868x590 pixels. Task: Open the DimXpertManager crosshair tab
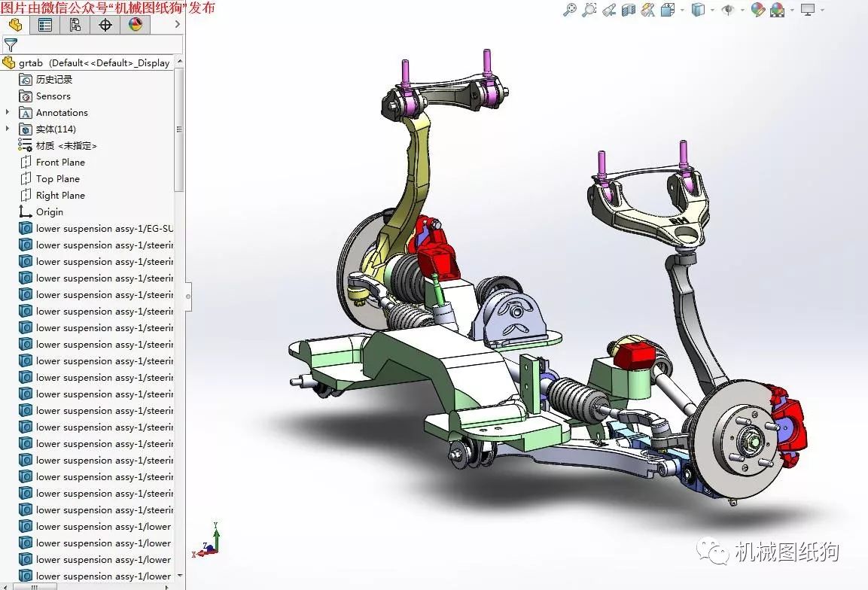point(105,25)
